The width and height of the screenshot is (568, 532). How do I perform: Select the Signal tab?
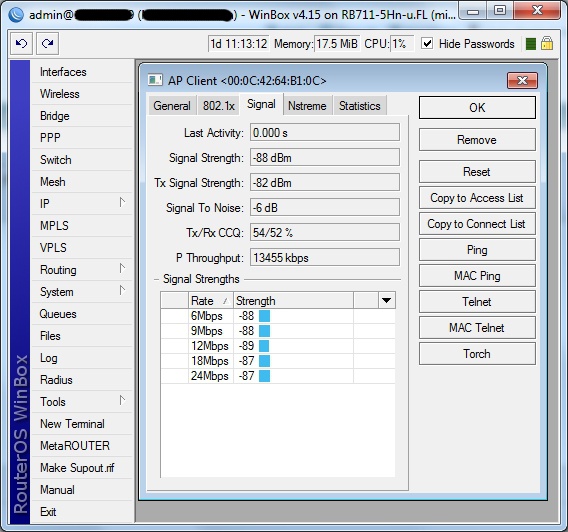pyautogui.click(x=261, y=104)
